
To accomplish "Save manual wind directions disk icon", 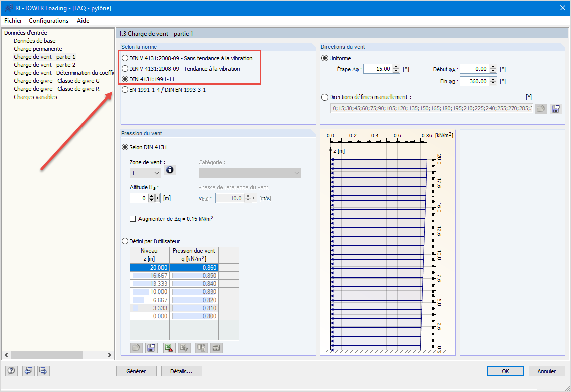I will point(556,109).
